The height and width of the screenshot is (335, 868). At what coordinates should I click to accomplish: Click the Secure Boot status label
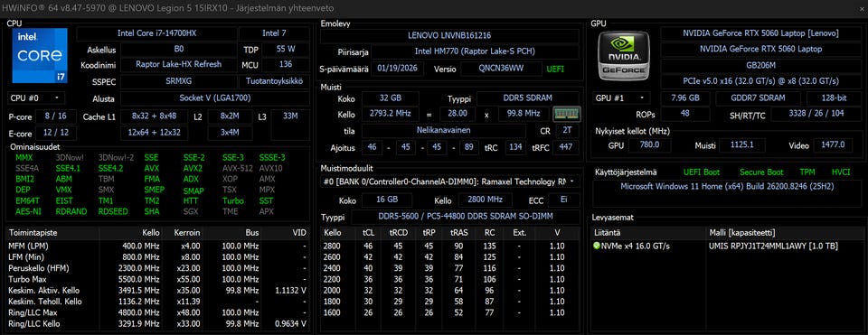(761, 172)
